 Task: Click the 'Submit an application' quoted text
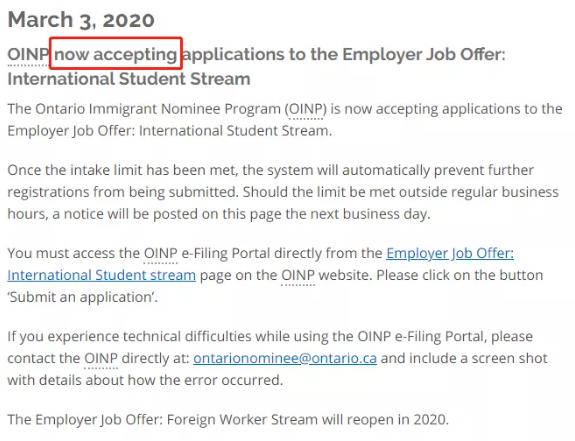click(83, 297)
